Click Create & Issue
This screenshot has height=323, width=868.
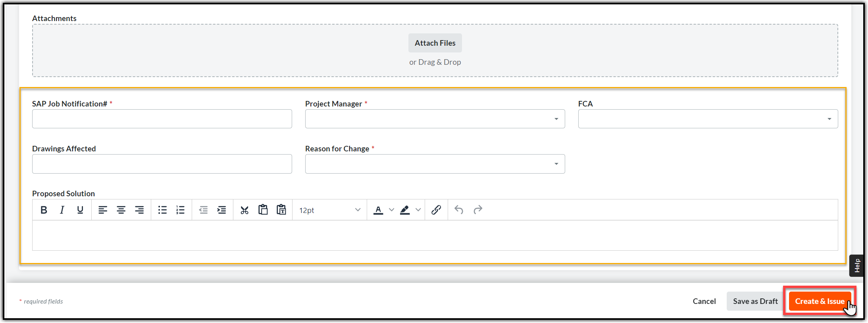[x=820, y=301]
